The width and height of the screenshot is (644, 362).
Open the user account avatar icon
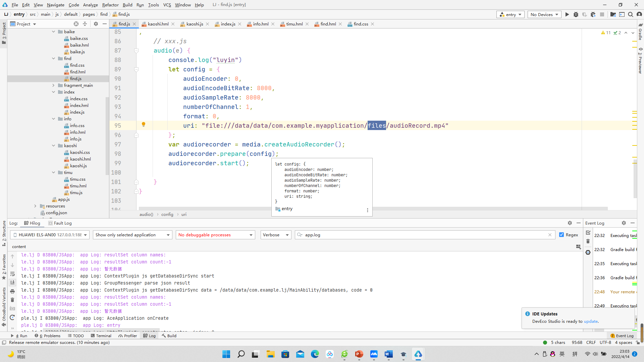click(x=639, y=14)
